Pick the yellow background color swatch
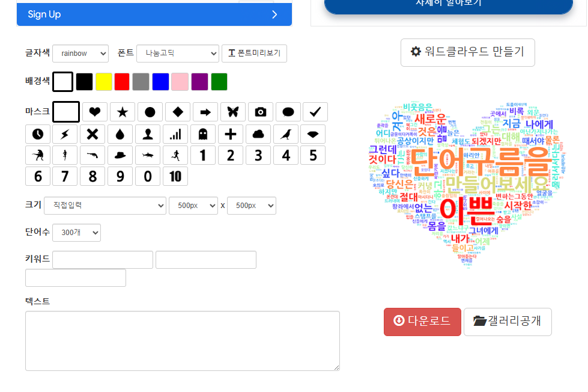 pos(103,82)
